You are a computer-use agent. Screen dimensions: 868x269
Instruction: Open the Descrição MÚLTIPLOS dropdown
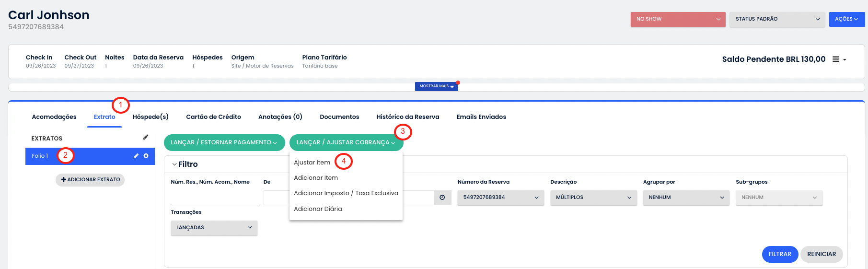[593, 198]
